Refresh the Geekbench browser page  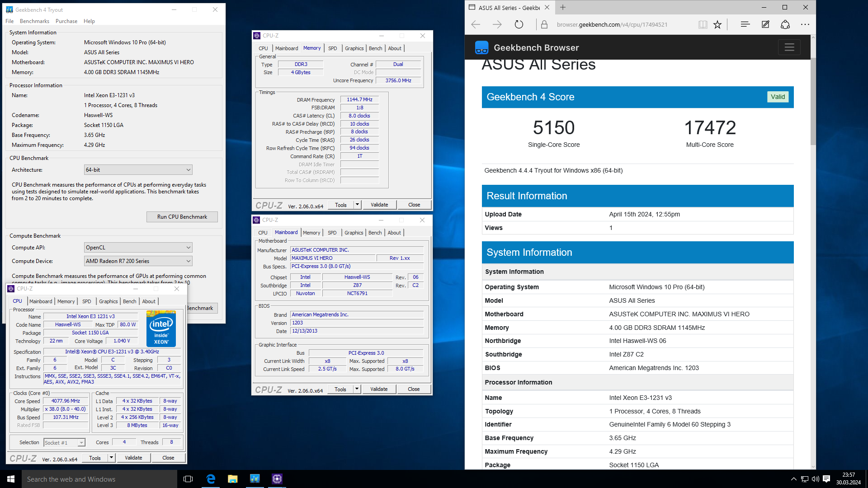coord(519,24)
